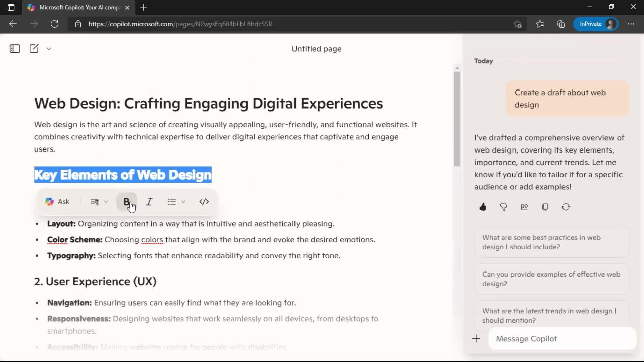Share the Copilot response
The width and height of the screenshot is (644, 362).
524,207
